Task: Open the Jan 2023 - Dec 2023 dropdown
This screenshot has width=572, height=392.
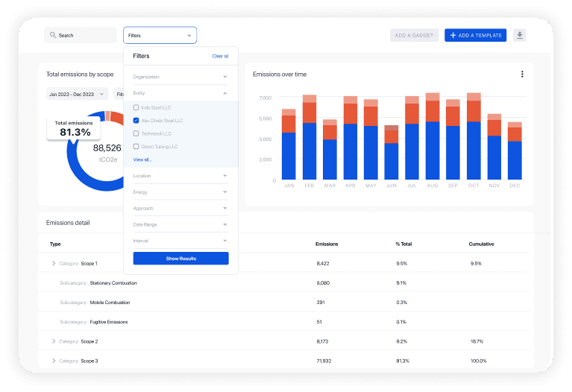Action: tap(76, 95)
